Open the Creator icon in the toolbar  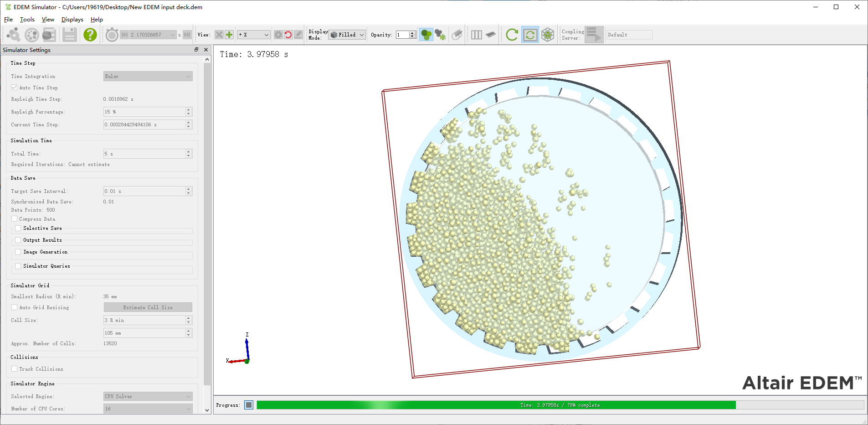coord(13,35)
